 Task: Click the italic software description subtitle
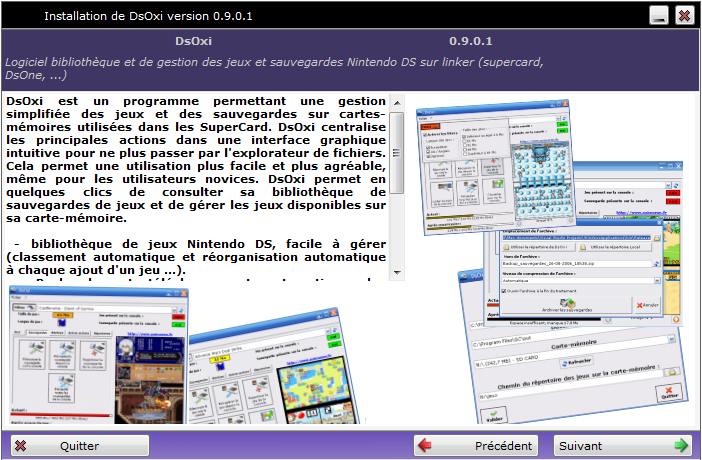click(x=274, y=69)
